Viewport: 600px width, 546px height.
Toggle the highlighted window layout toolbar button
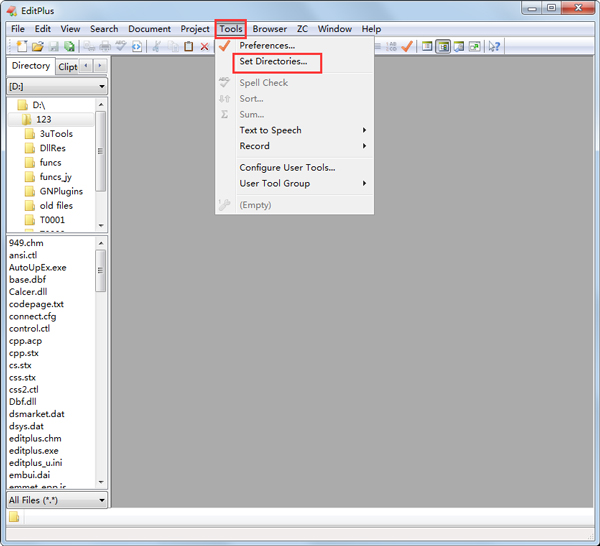pyautogui.click(x=443, y=47)
